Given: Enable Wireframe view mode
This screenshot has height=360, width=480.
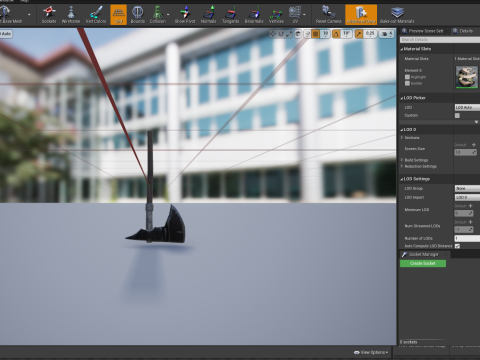Looking at the screenshot, I should pos(71,15).
